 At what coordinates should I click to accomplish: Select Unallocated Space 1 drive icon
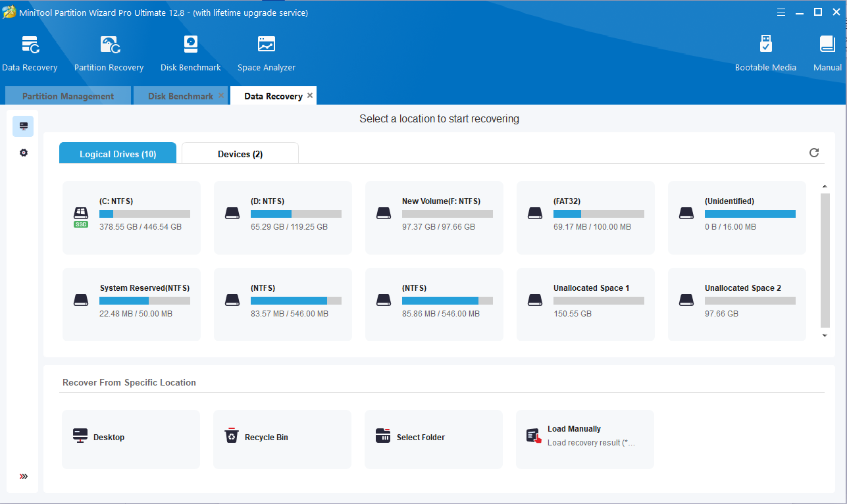[534, 300]
